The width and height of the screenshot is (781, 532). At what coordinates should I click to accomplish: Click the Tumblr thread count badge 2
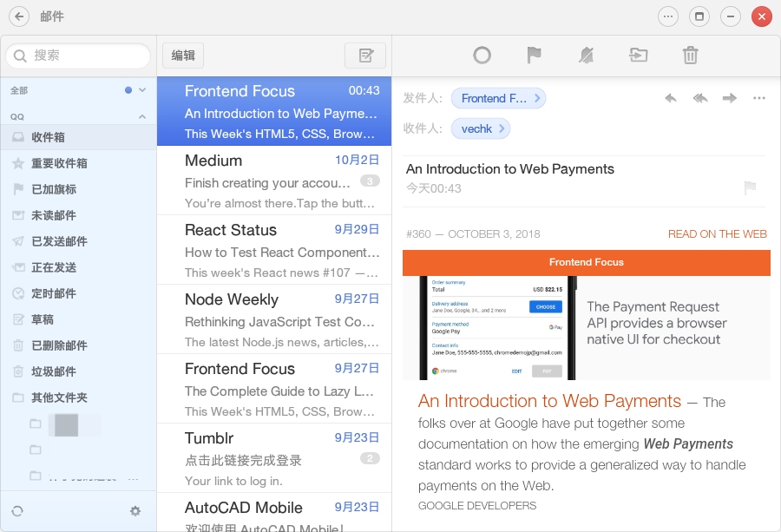click(x=370, y=458)
